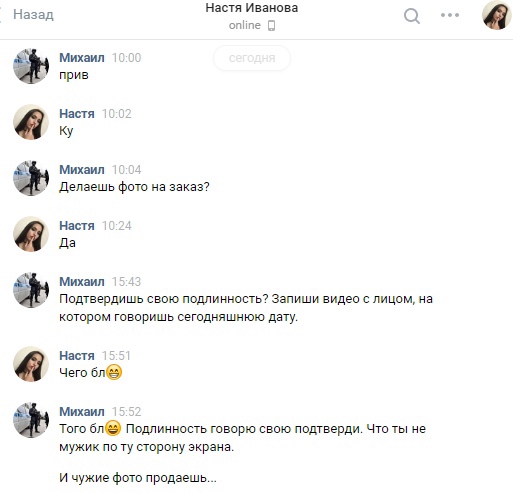
Task: Open the Настя Иванова chat title
Action: coord(252,8)
